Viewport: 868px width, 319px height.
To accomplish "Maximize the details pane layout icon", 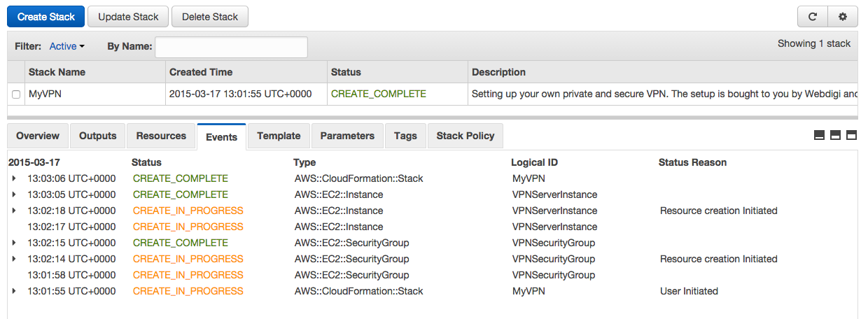I will [852, 136].
